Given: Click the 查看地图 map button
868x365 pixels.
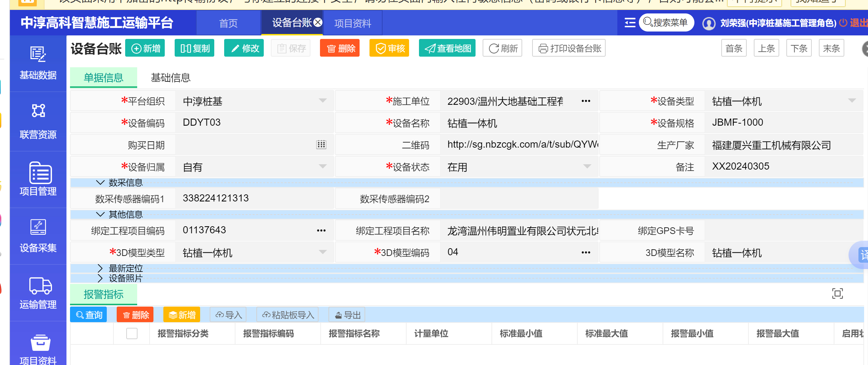Looking at the screenshot, I should tap(447, 49).
